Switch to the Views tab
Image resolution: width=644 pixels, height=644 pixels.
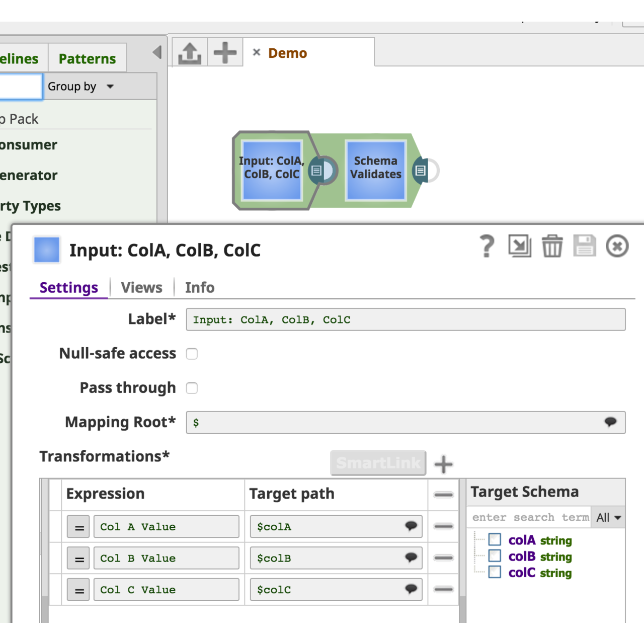click(x=141, y=287)
